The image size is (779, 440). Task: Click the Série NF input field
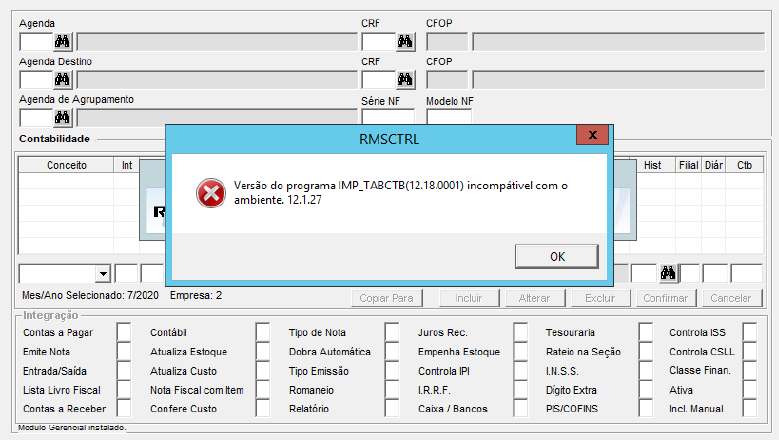[388, 117]
